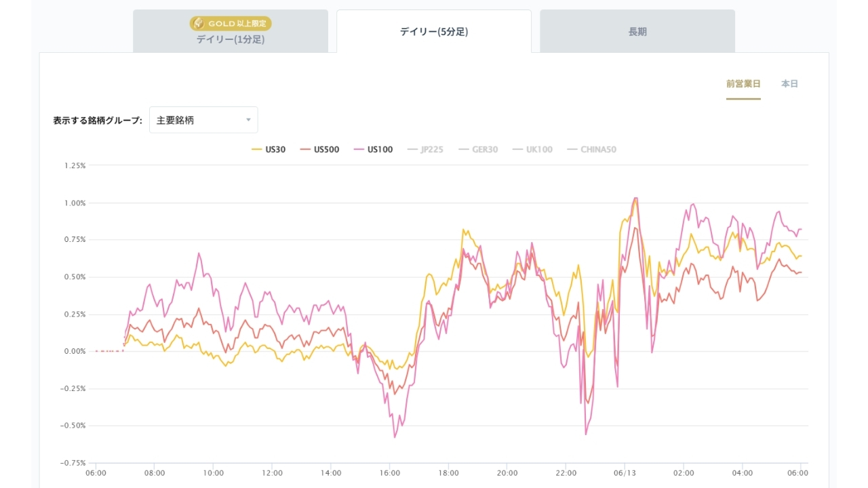Click the -0.25% y-axis label
Viewport: 868px width, 488px height.
73,388
